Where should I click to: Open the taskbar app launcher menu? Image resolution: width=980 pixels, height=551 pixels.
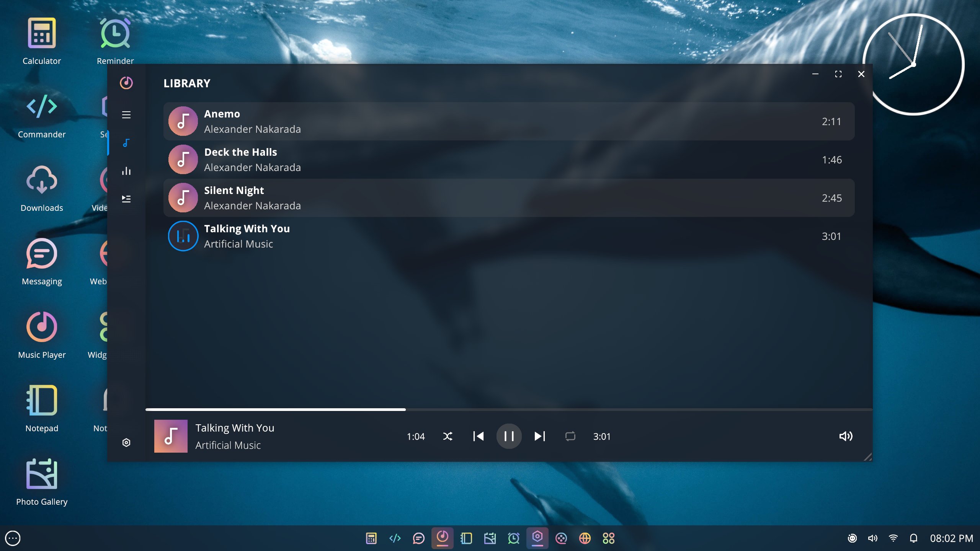coord(13,538)
